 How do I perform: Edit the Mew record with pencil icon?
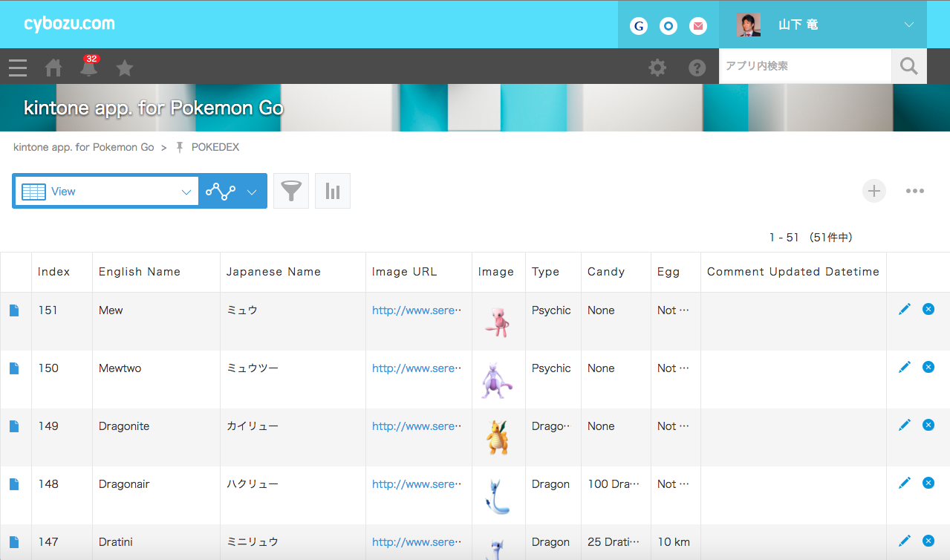pyautogui.click(x=904, y=309)
